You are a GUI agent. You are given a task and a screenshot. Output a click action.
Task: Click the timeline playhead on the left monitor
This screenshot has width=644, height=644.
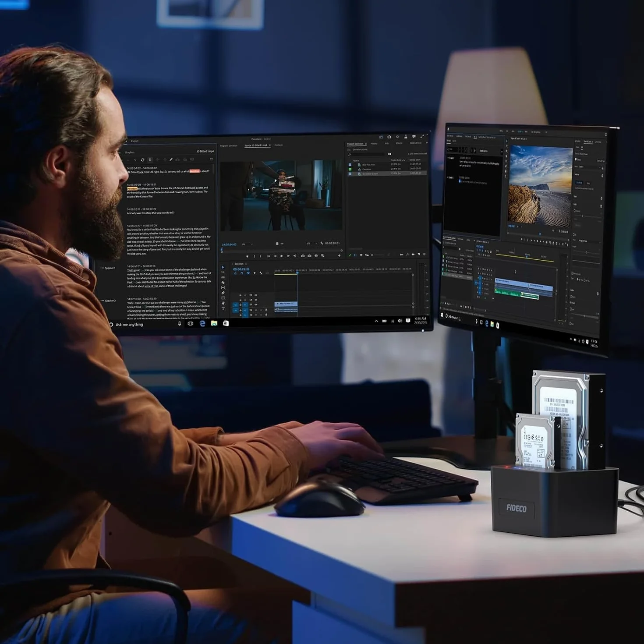click(297, 272)
